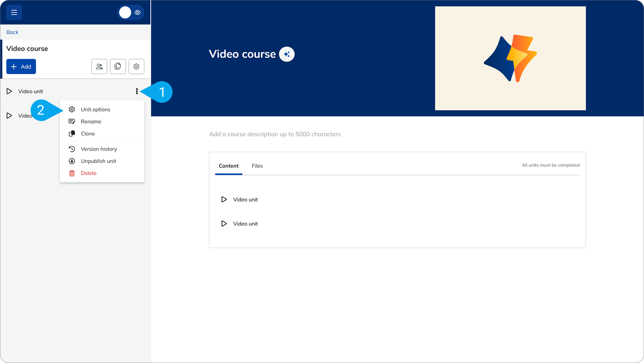Click Delete in unit menu

[88, 173]
